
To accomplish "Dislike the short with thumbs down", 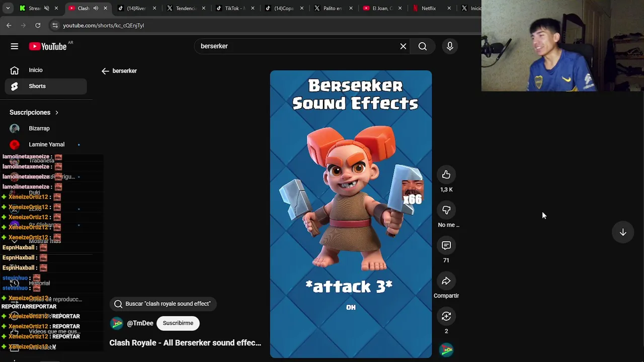I will 446,210.
